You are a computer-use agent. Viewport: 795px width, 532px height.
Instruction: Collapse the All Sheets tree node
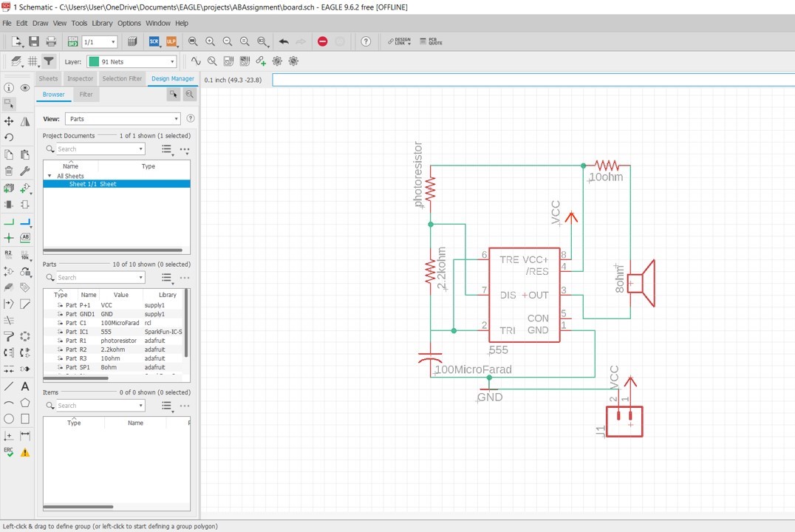tap(50, 176)
